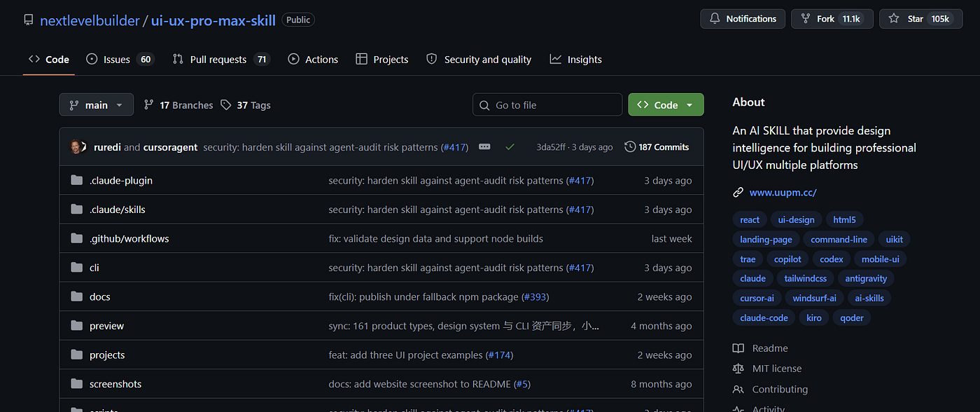Screen dimensions: 980x412
Task: View the 17 Branches link
Action: tap(178, 105)
